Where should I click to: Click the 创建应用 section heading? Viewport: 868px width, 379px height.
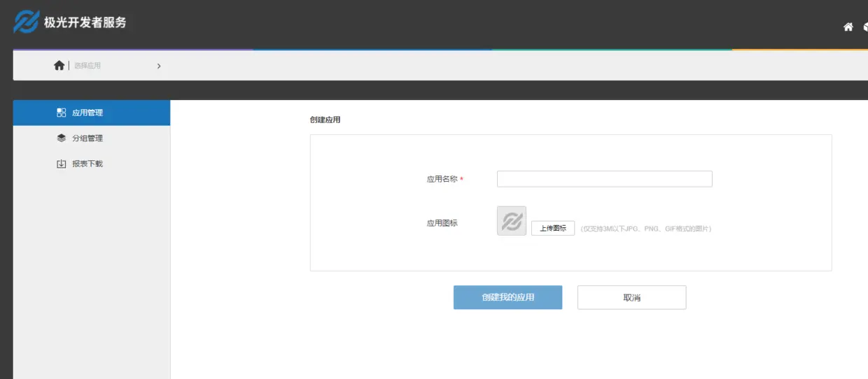(x=325, y=120)
